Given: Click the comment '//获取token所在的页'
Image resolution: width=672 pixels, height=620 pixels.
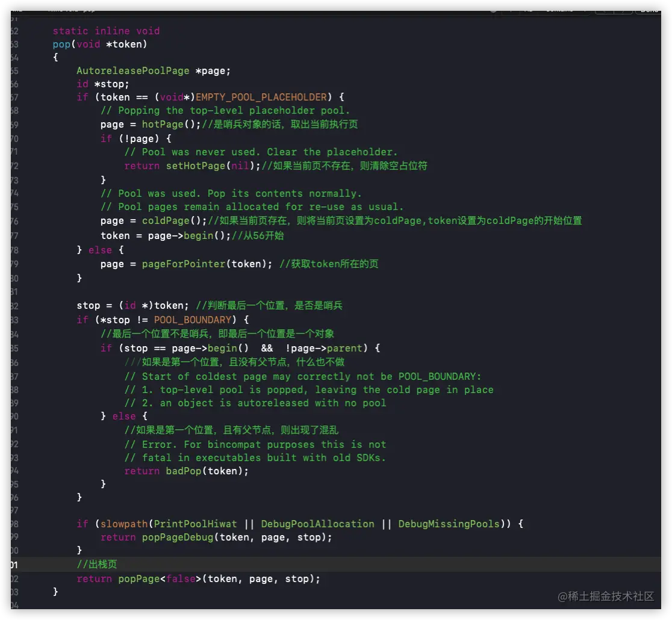Looking at the screenshot, I should [329, 264].
